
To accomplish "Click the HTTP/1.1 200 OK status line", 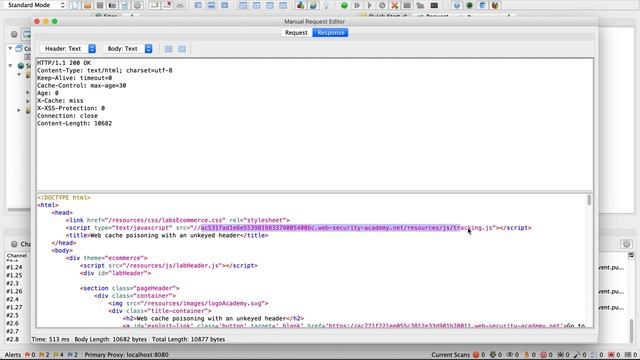I will click(64, 63).
